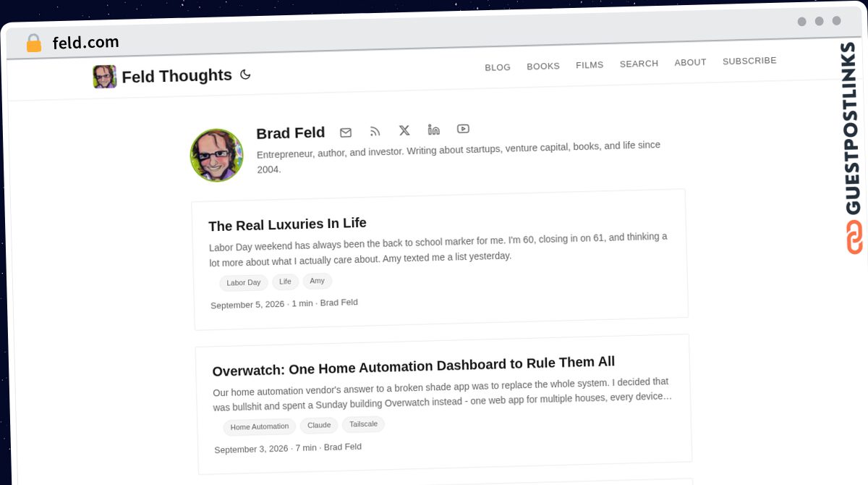This screenshot has height=485, width=868.
Task: Open the email envelope icon beside Brad Feld
Action: coord(346,132)
